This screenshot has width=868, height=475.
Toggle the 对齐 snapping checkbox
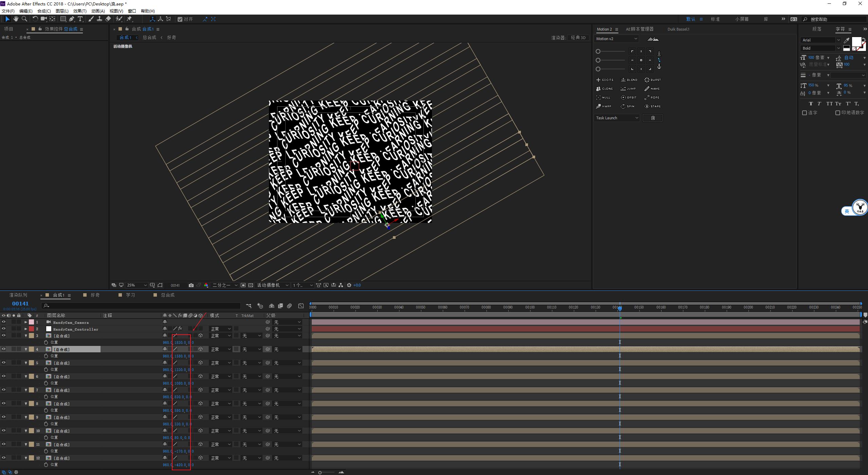tap(180, 19)
